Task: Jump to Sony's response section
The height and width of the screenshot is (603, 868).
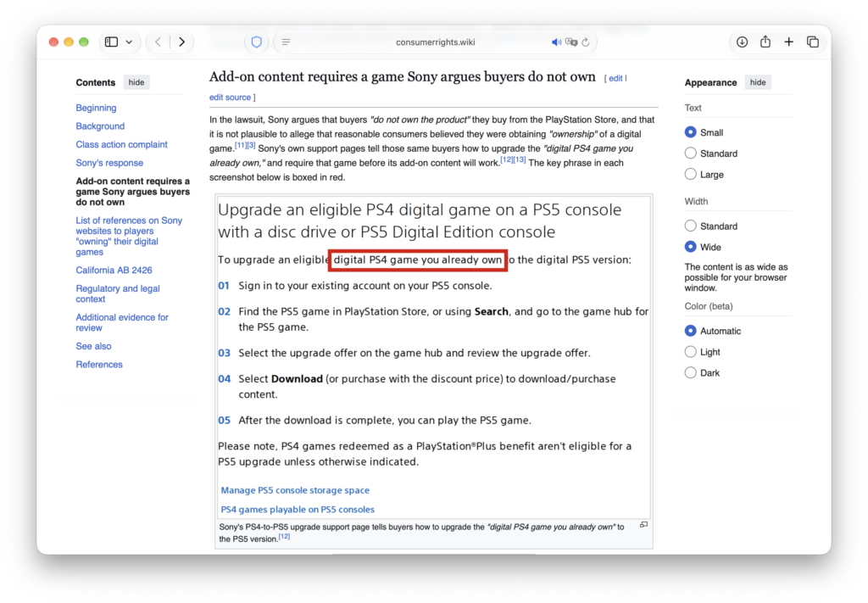Action: pos(109,163)
